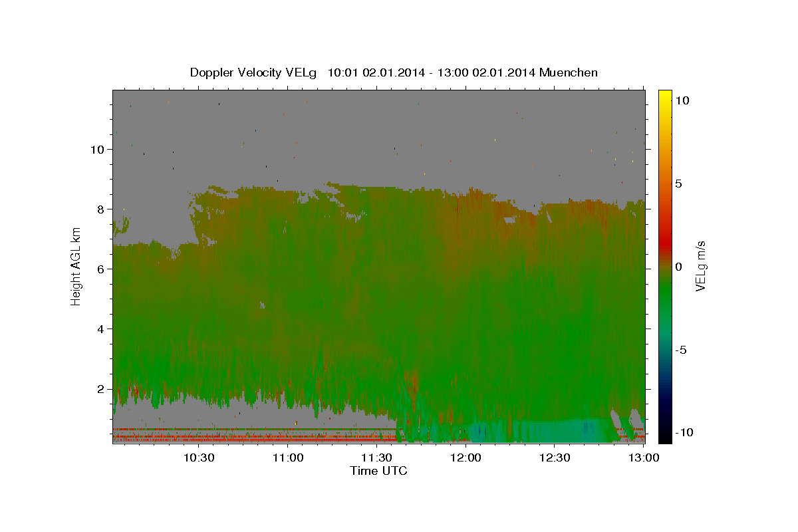Click the "VELg m/s" colorbar label
Screen dimensions: 798x532
pyautogui.click(x=700, y=265)
